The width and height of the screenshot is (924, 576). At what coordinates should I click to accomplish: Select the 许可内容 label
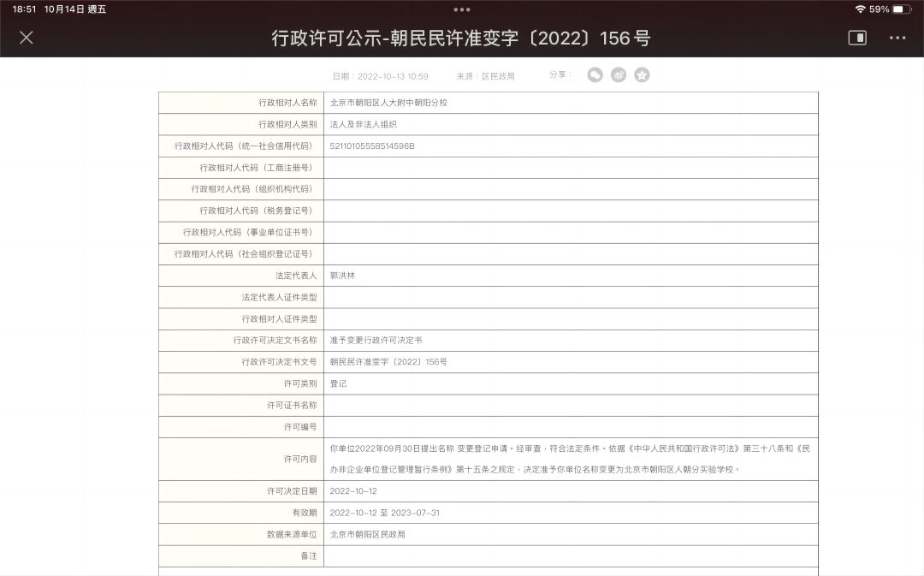(300, 460)
